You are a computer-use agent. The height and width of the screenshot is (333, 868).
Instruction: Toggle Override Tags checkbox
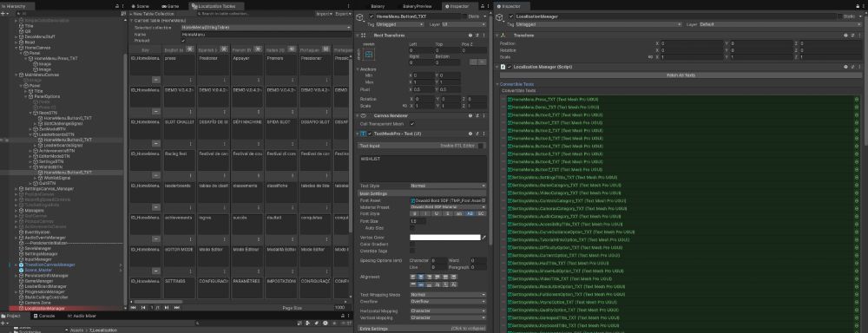point(412,251)
